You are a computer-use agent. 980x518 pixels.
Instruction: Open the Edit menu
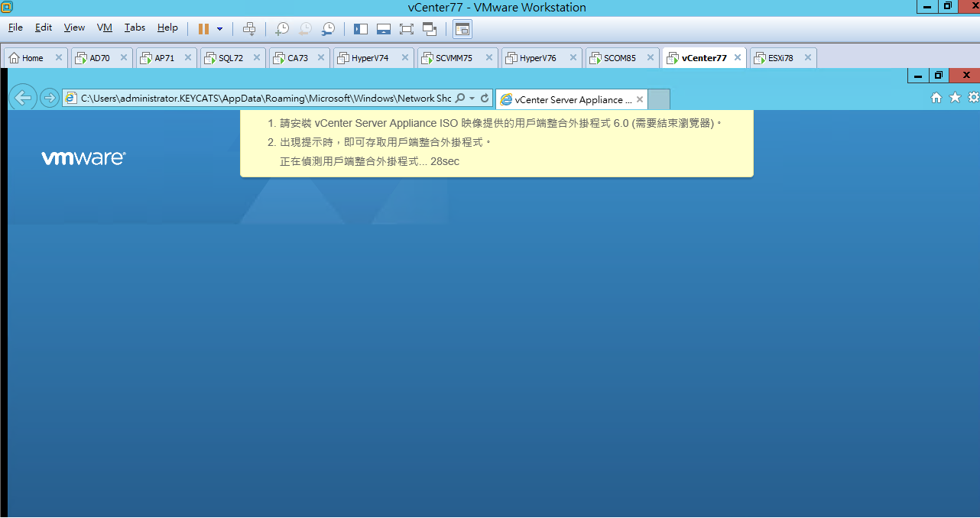(44, 28)
